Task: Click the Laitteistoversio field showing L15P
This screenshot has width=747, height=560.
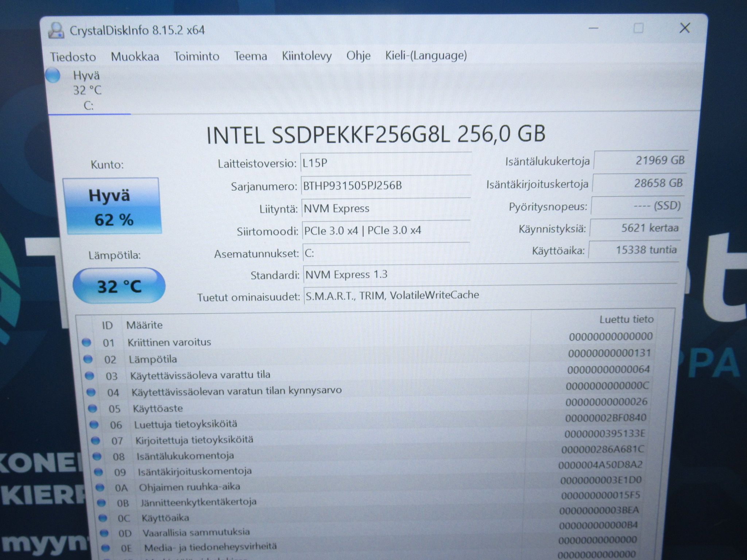Action: point(386,163)
